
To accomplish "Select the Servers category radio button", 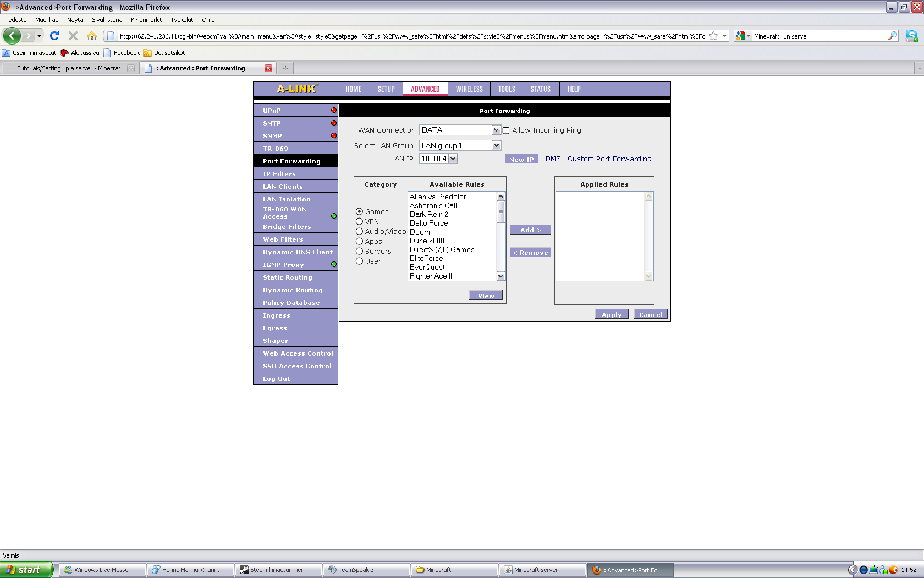I will (x=359, y=251).
